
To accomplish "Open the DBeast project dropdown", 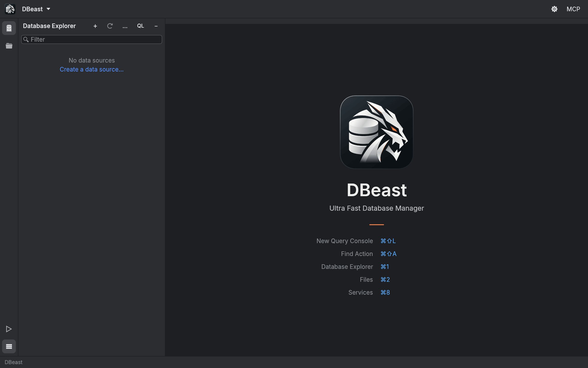I will click(x=36, y=9).
